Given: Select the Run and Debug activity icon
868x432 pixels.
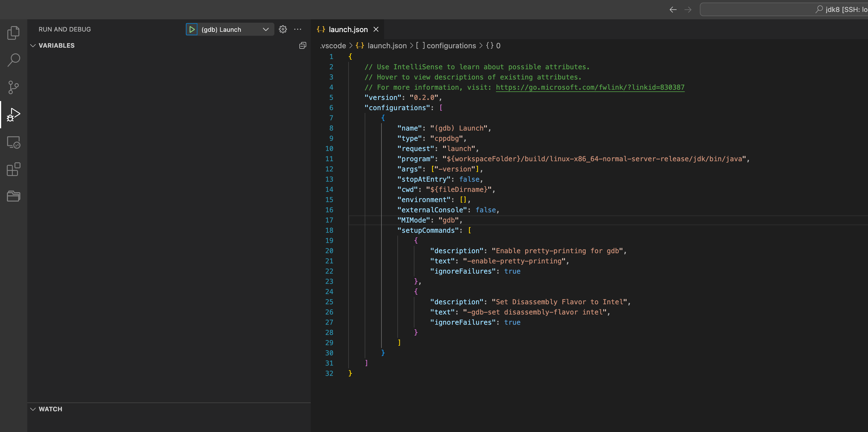Looking at the screenshot, I should [13, 115].
